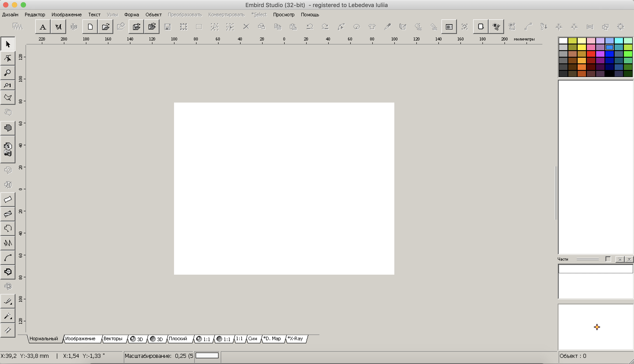634x364 pixels.
Task: Expand the Объект menu
Action: tap(153, 15)
